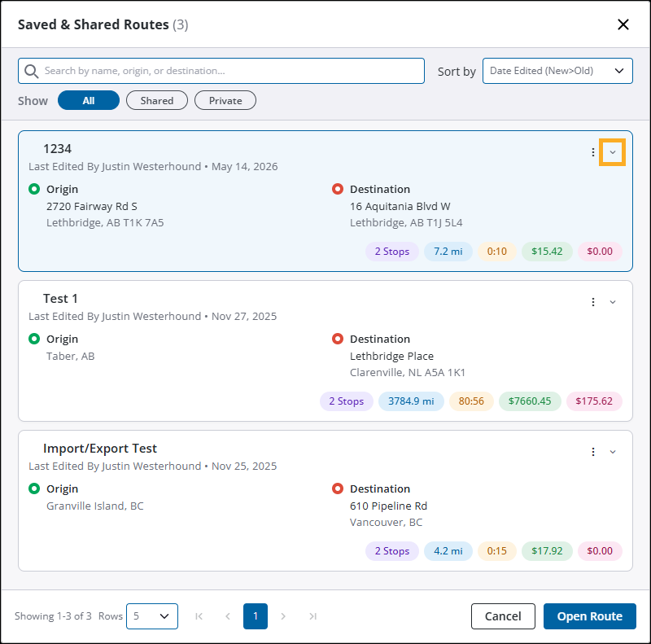Viewport: 651px width, 644px height.
Task: Expand the Test 1 route chevron
Action: pos(613,302)
